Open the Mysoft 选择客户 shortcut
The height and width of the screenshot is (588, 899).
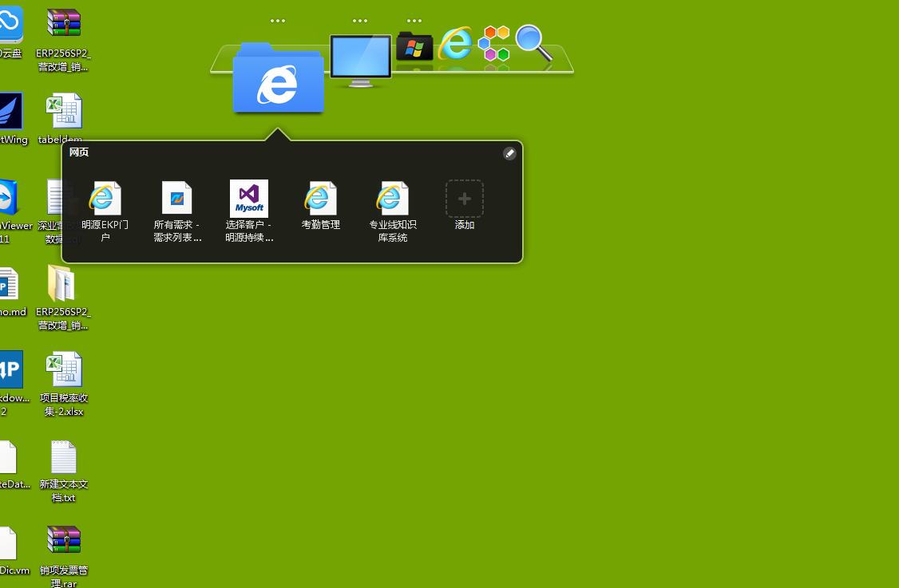click(249, 211)
